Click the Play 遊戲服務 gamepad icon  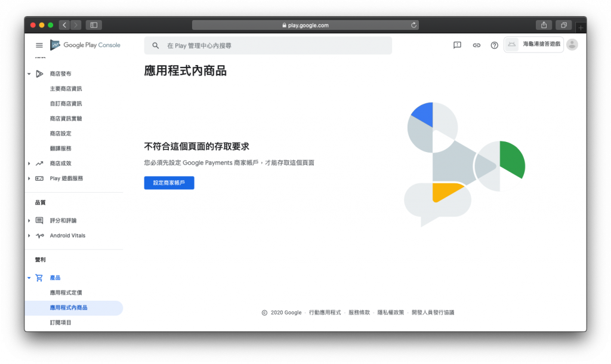(x=39, y=178)
